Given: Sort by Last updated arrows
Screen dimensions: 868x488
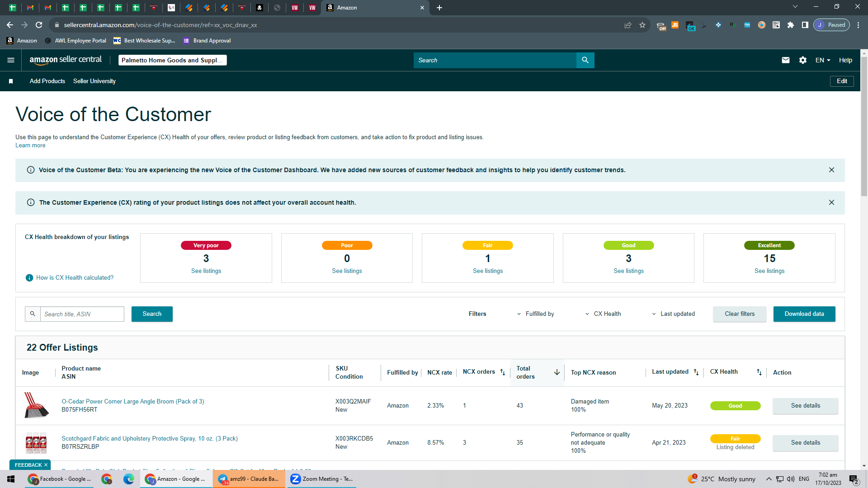Looking at the screenshot, I should (696, 372).
